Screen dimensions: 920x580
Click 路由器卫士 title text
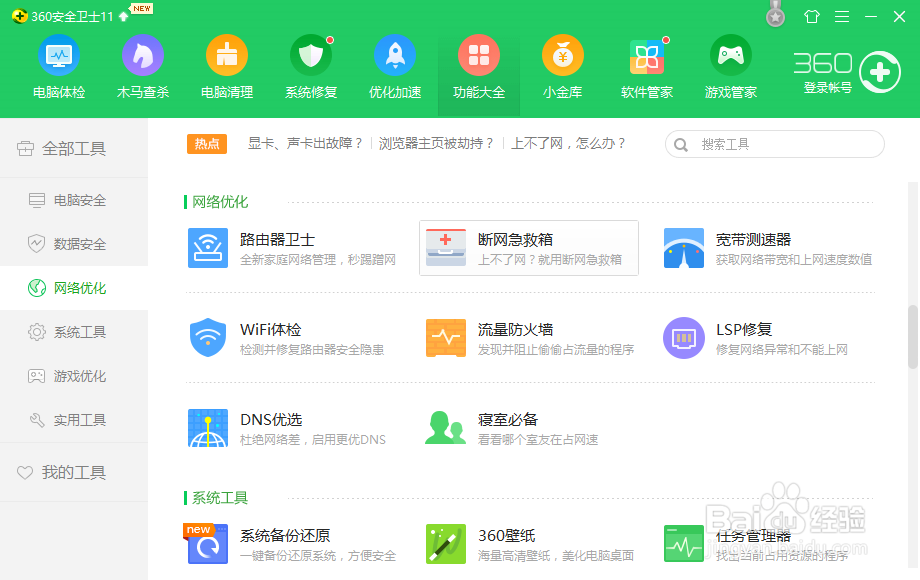pos(278,239)
